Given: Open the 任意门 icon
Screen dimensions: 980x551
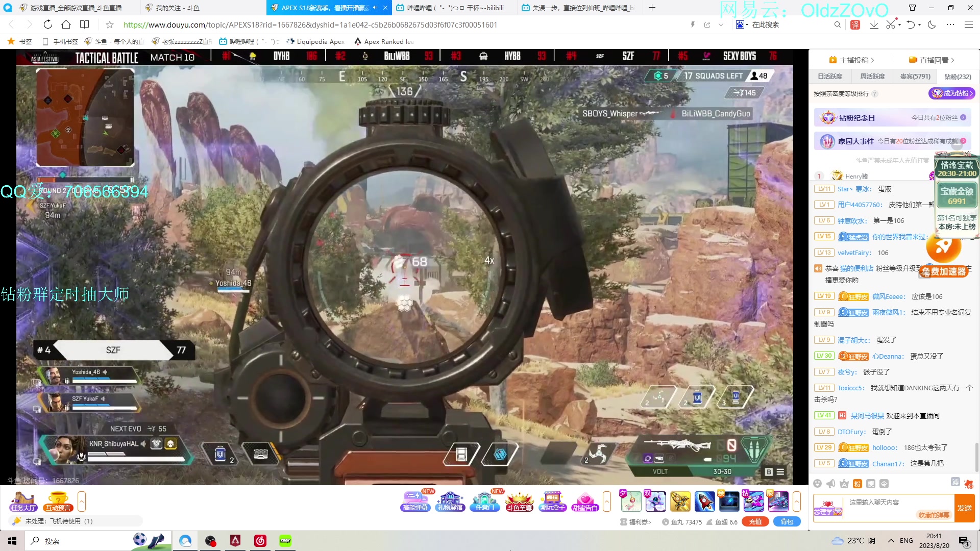Looking at the screenshot, I should tap(484, 501).
